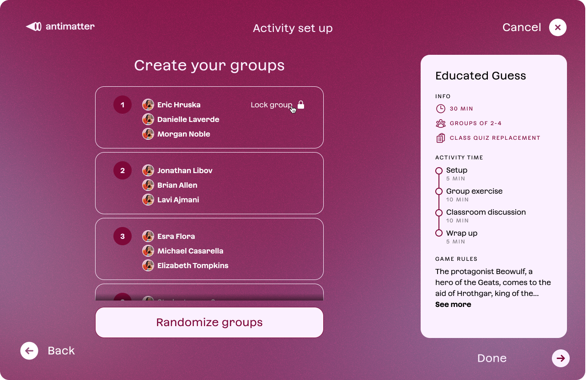
Task: Click the clock icon beside 30 MIN
Action: (x=440, y=109)
